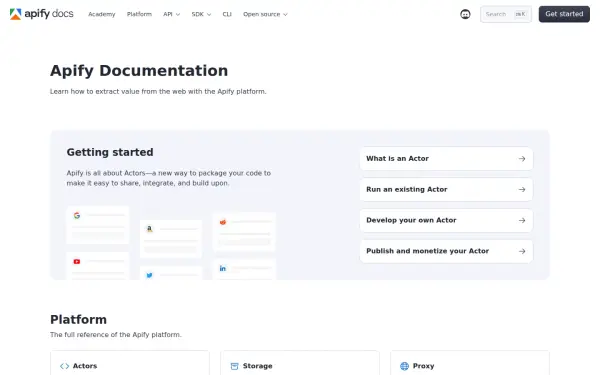
Task: Click the YouTube logo card icon
Action: (x=77, y=261)
